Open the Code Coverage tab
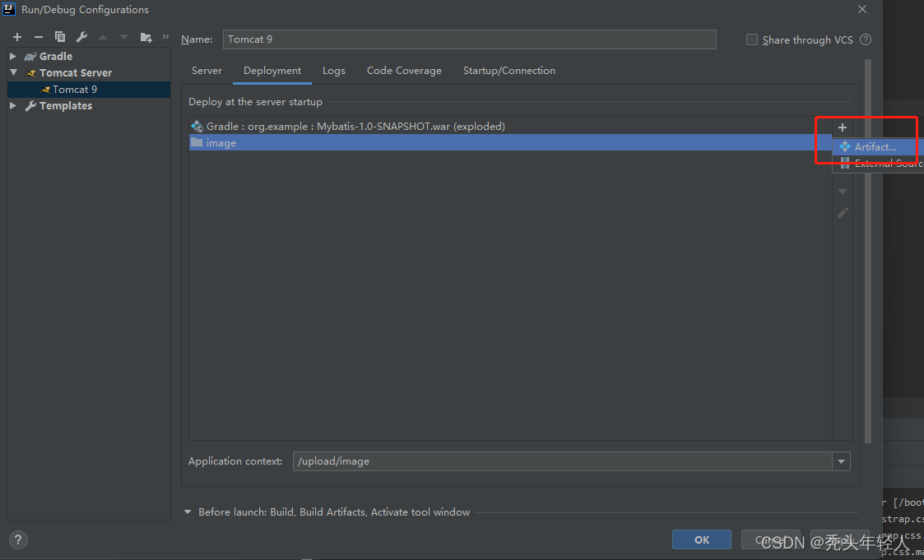The width and height of the screenshot is (924, 560). pyautogui.click(x=404, y=71)
